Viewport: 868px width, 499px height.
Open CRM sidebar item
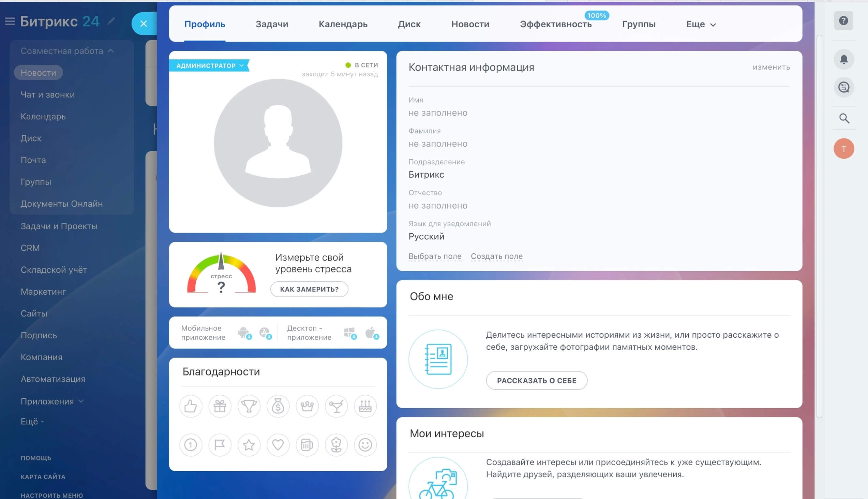pos(30,248)
